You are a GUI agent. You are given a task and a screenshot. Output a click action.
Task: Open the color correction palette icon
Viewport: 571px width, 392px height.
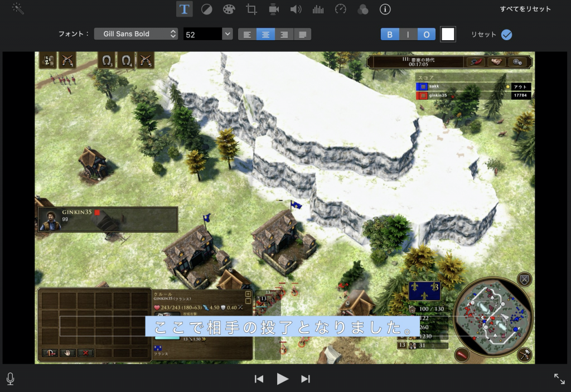[229, 9]
